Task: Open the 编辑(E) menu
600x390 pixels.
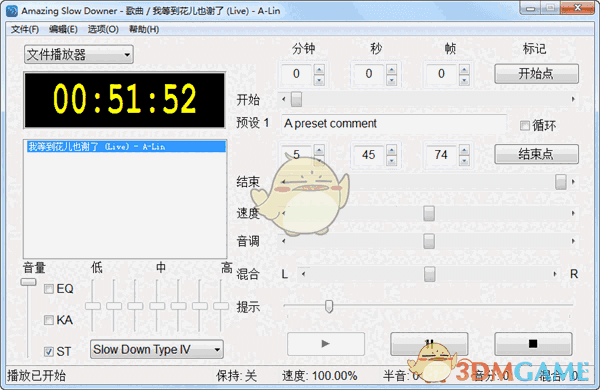Action: pos(63,29)
